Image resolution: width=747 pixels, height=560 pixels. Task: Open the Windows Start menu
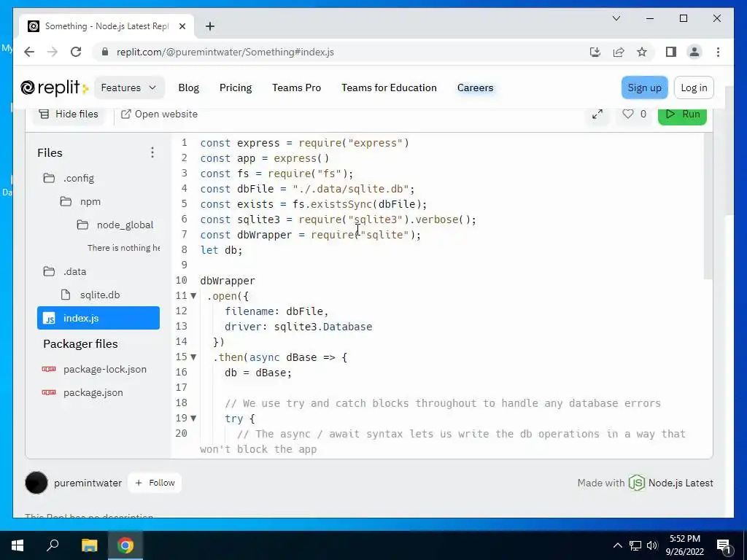18,545
